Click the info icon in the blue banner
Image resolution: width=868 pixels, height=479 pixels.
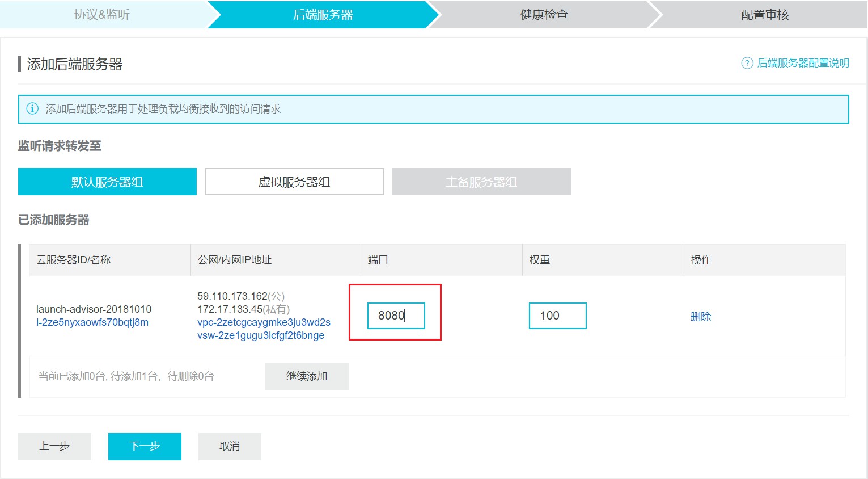click(x=33, y=109)
